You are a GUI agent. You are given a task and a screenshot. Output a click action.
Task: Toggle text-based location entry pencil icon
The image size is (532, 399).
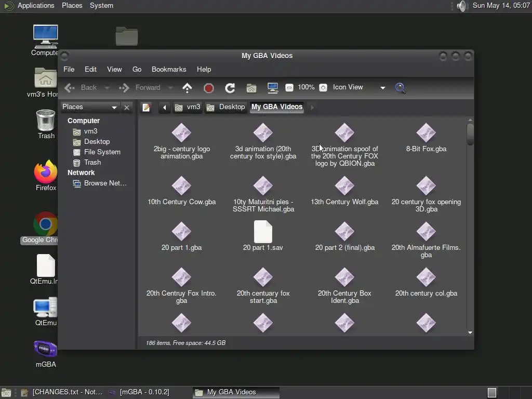(x=146, y=108)
